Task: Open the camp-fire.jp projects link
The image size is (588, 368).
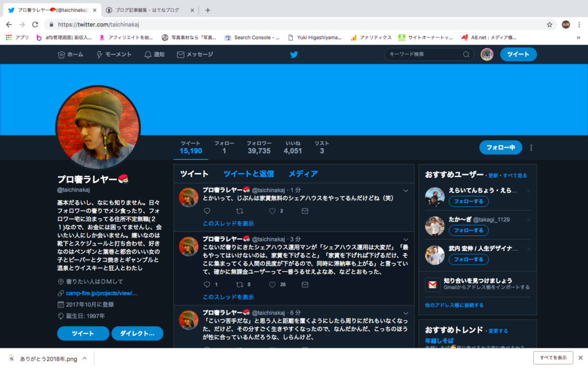Action: coord(102,293)
